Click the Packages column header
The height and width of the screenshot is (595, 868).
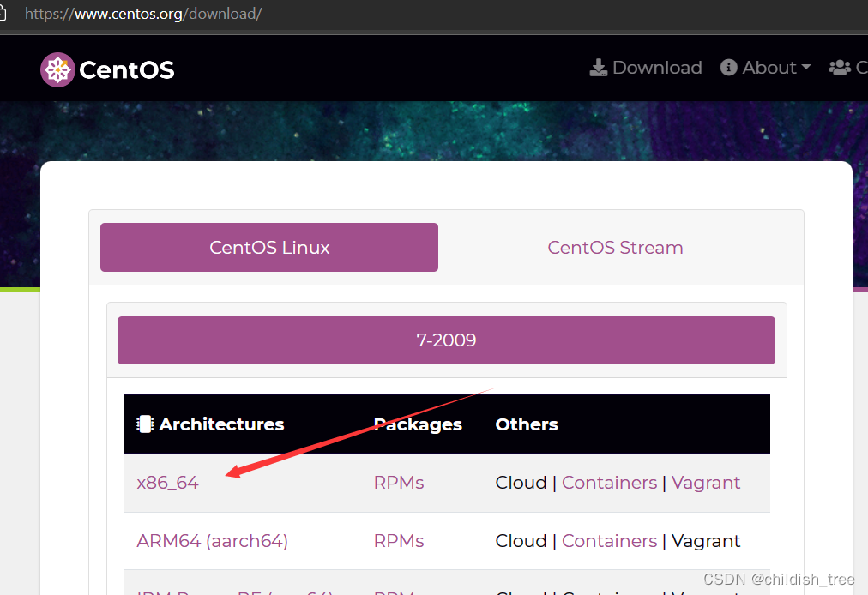coord(418,424)
